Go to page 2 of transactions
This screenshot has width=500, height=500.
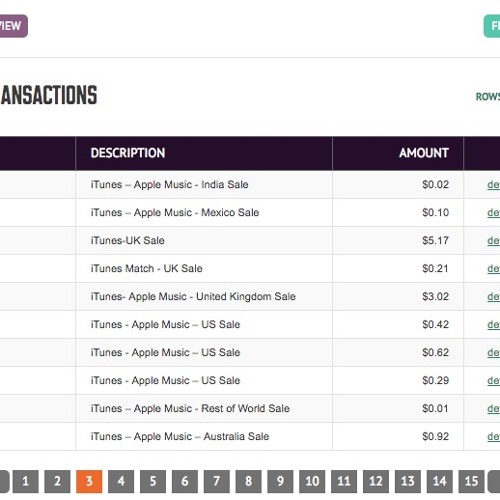(57, 481)
